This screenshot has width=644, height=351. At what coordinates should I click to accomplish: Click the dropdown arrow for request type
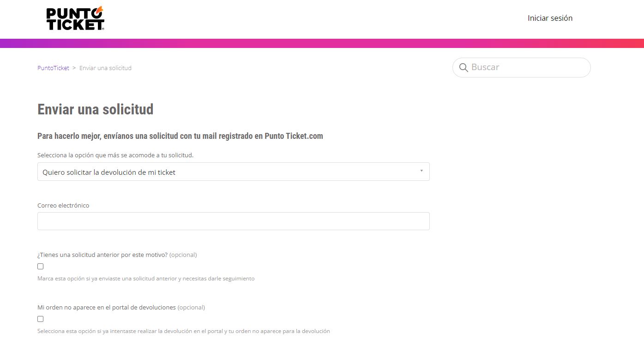[421, 171]
